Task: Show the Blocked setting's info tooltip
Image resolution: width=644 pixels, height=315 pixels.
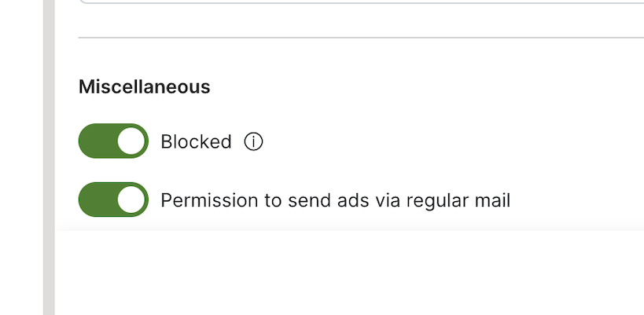Action: (x=253, y=142)
